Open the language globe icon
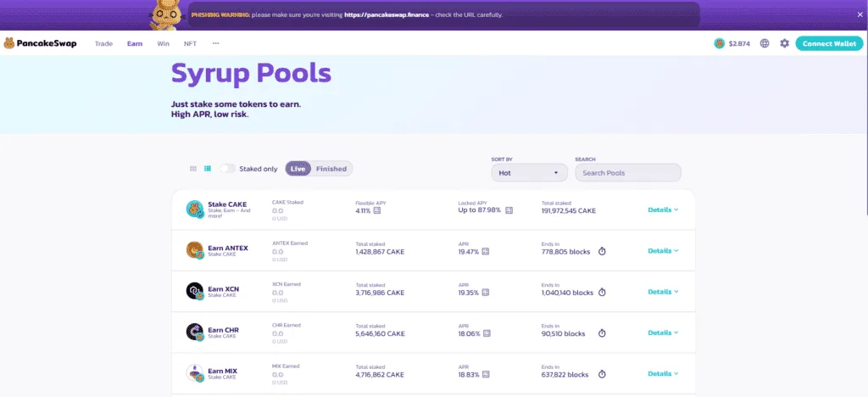 point(765,43)
